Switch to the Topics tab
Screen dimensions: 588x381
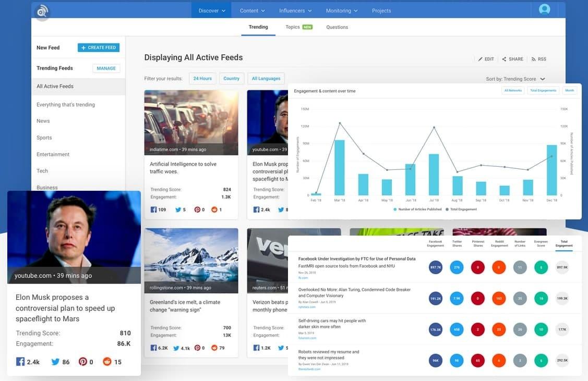pyautogui.click(x=299, y=27)
